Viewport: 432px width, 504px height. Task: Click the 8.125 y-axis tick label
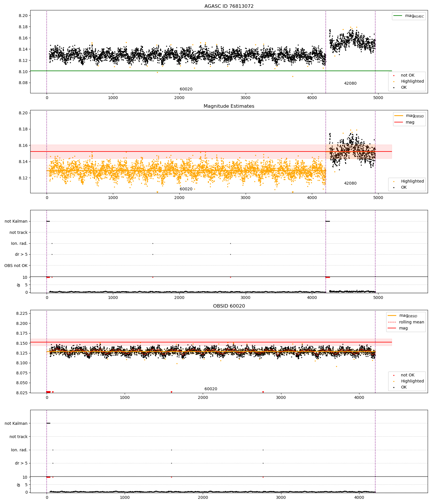coord(22,353)
